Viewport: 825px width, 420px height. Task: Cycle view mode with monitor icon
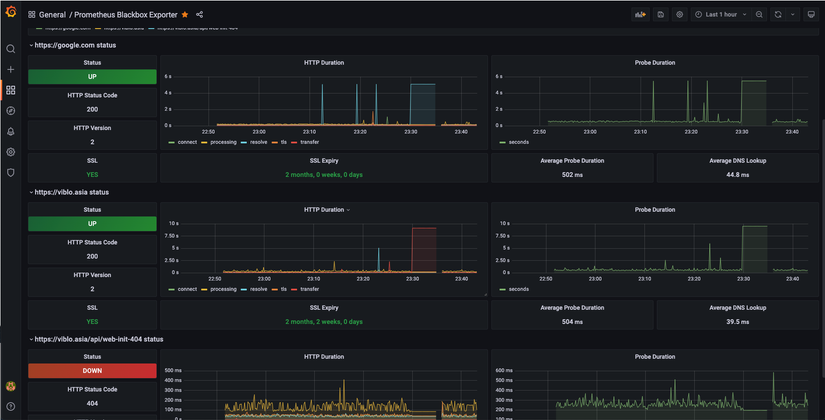811,15
